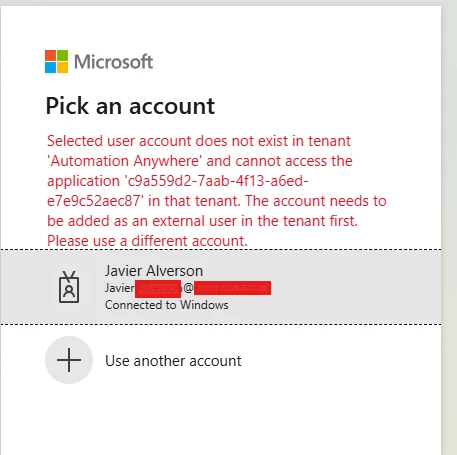Choose 'Use another account' option
Viewport: 457px width, 455px height.
pos(173,361)
